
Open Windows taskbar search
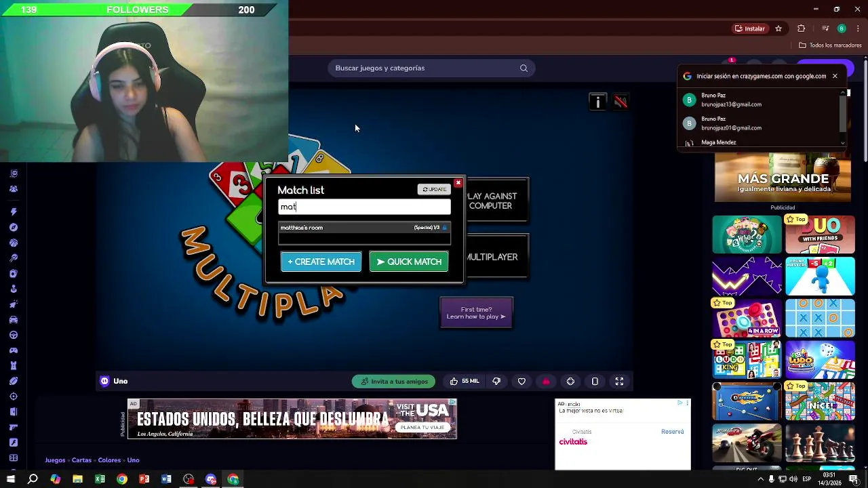tap(33, 479)
